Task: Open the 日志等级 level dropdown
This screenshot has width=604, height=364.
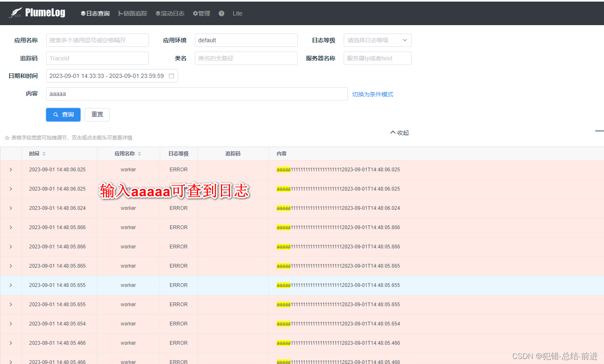Action: click(x=376, y=40)
